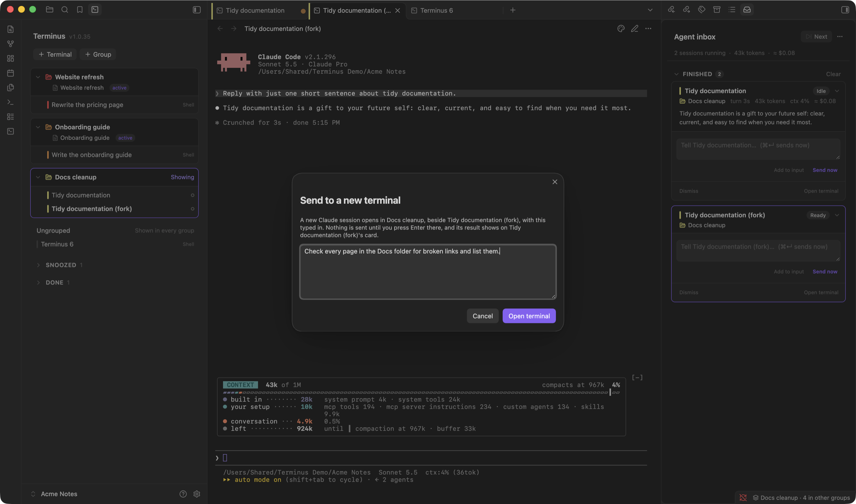The image size is (856, 504).
Task: Click the pencil edit icon in terminal header
Action: [635, 29]
